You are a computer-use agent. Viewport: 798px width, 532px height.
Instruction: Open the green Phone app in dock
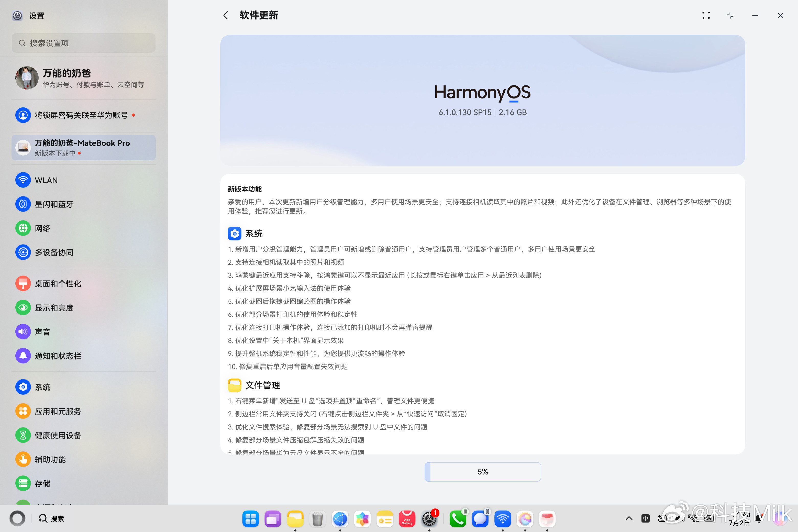tap(458, 519)
